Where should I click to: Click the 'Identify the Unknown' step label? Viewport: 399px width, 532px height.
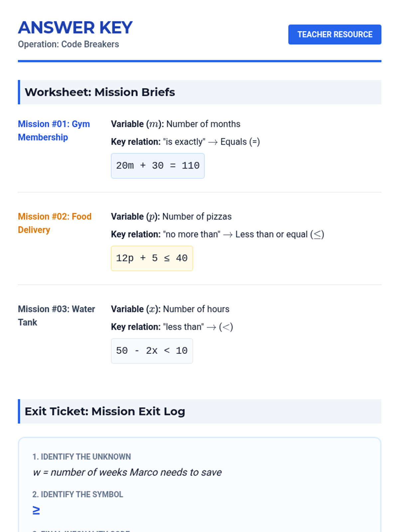[x=81, y=457]
